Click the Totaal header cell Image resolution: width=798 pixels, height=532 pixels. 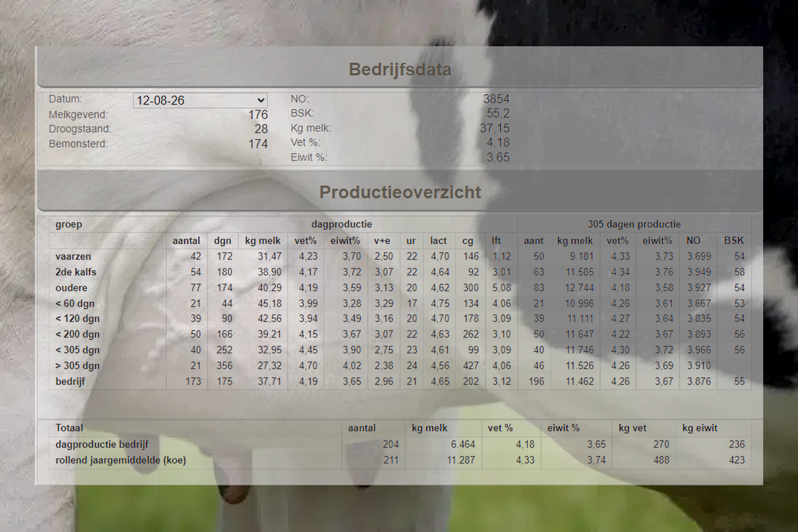click(69, 428)
